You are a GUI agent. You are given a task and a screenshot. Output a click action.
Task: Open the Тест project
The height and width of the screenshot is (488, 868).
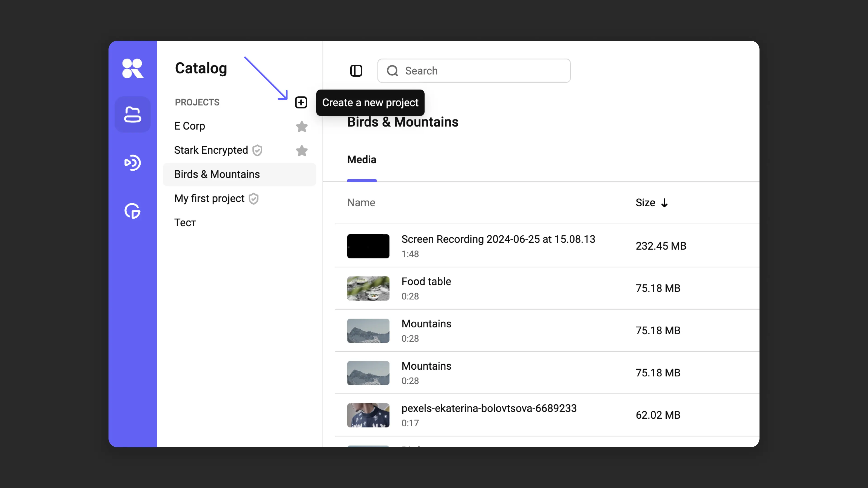185,223
